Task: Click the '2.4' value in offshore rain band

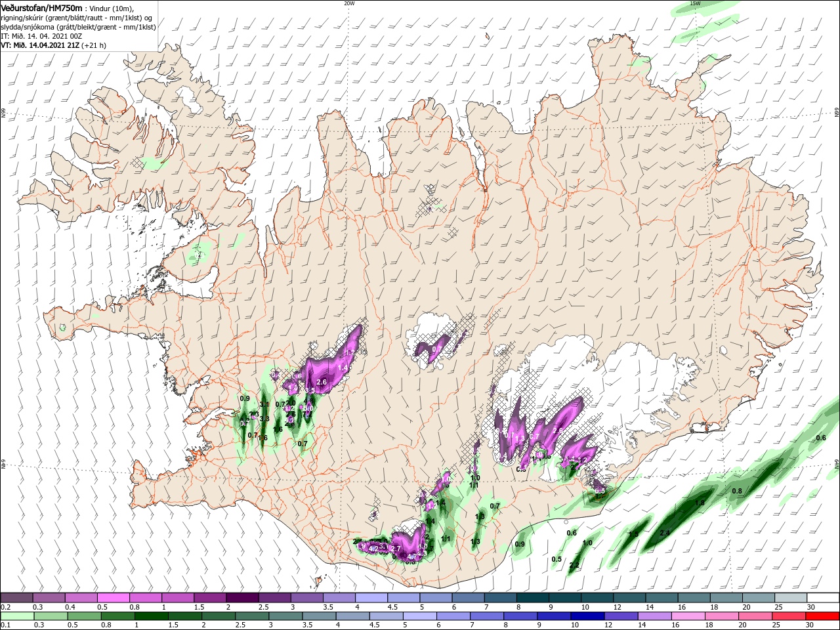Action: pos(665,533)
